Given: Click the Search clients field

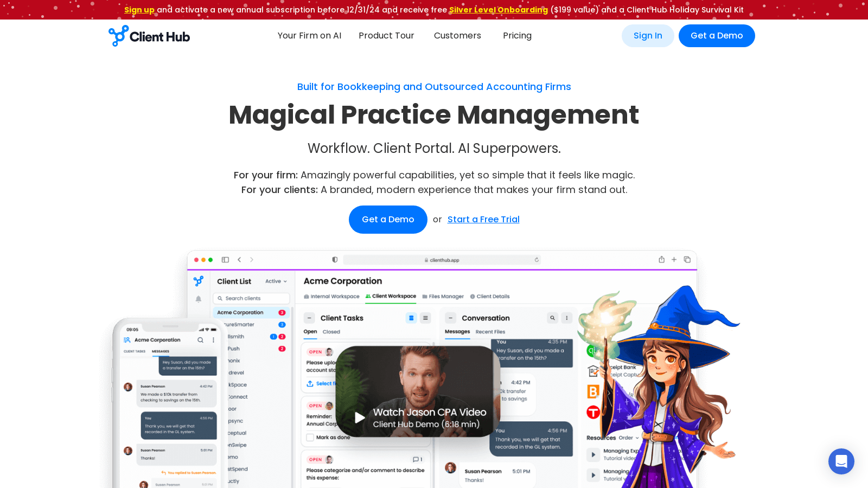Looking at the screenshot, I should tap(251, 298).
